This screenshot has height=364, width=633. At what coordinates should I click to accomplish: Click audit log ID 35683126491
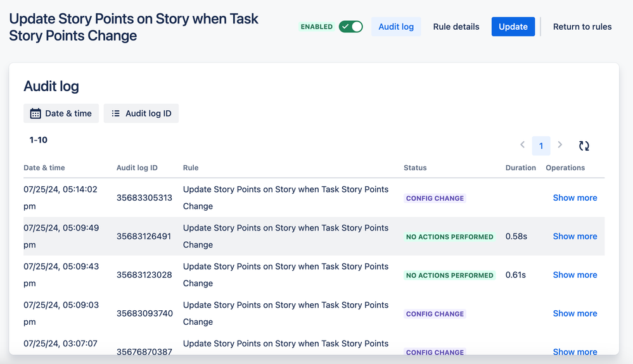[144, 236]
